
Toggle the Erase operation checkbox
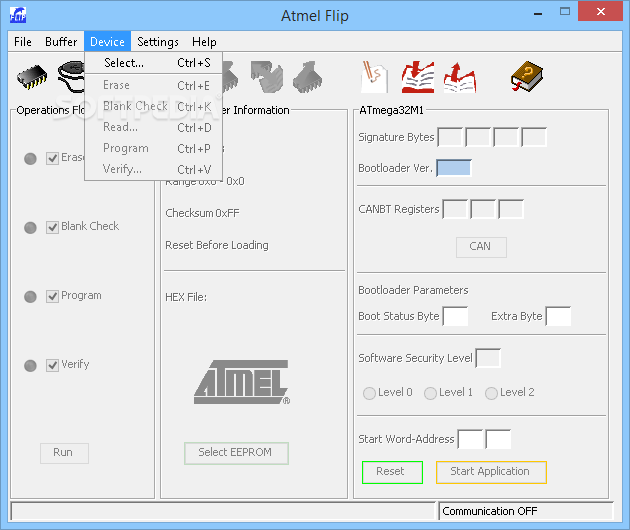pos(52,158)
